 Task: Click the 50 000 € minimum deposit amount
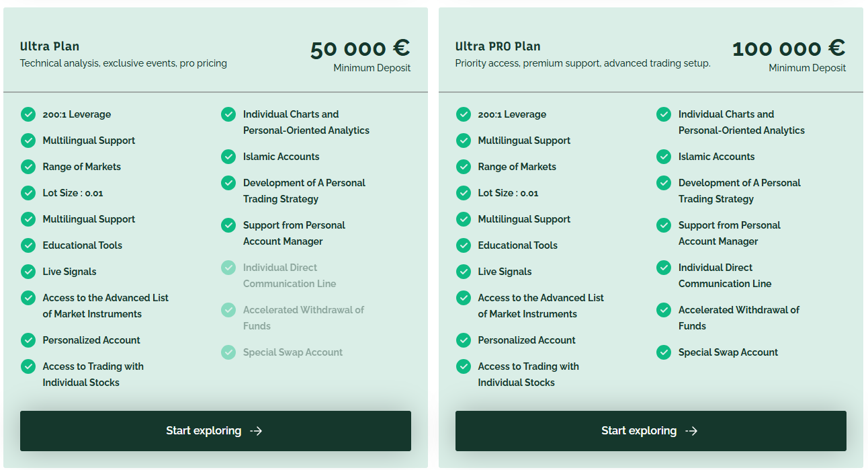[x=360, y=48]
